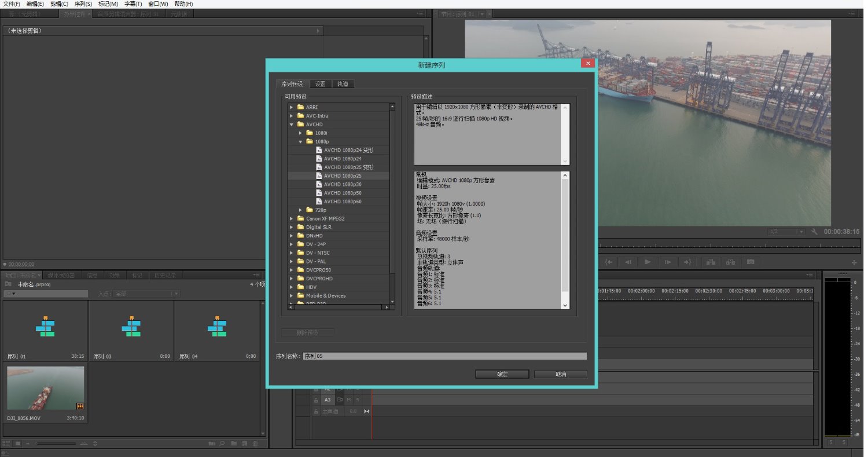
Task: Toggle solo S on track A3
Action: pyautogui.click(x=358, y=400)
